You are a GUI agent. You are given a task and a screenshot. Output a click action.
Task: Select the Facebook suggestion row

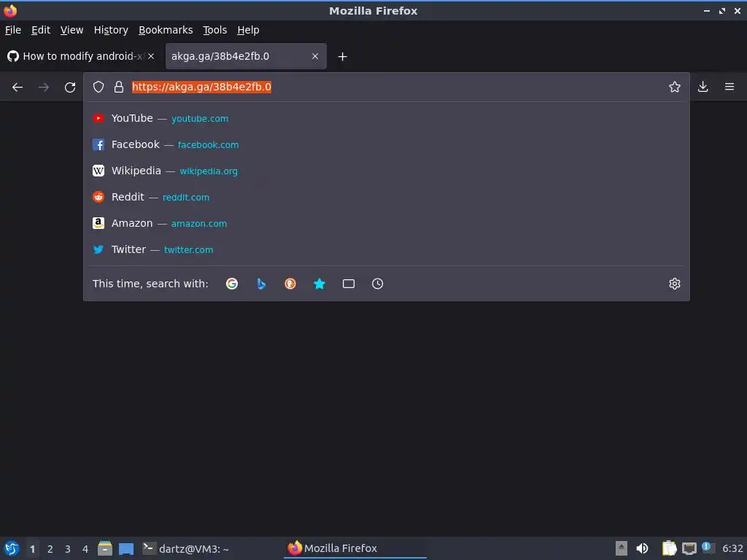[x=387, y=145]
